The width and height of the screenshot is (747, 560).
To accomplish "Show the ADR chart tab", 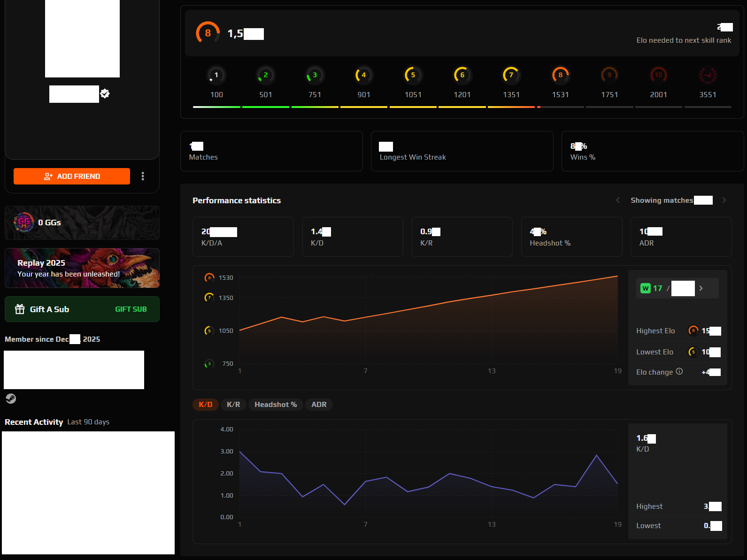I will pyautogui.click(x=319, y=405).
